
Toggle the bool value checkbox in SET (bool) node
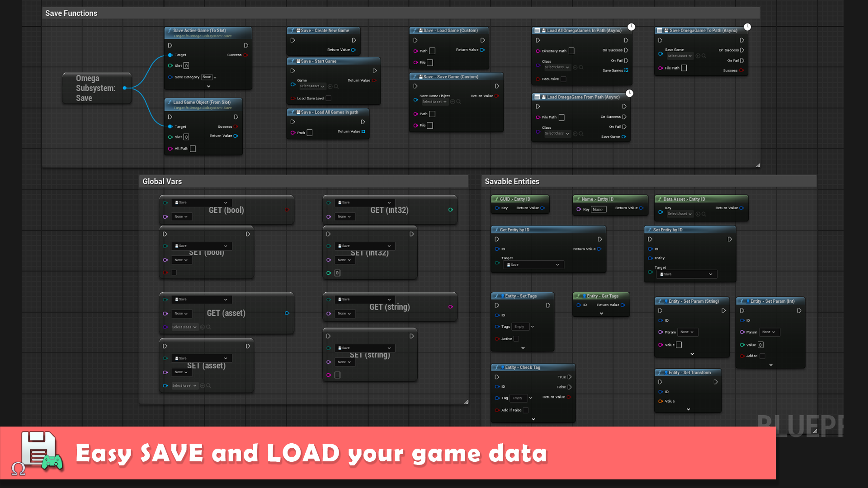click(174, 272)
